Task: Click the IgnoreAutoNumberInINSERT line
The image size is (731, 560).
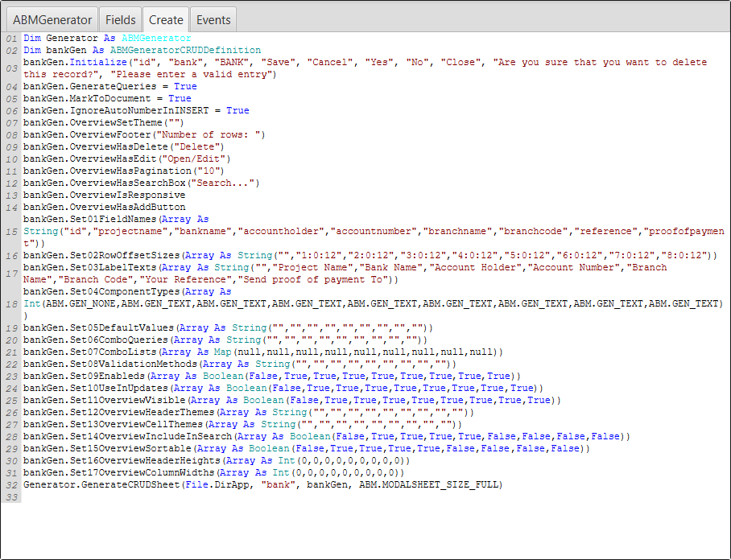Action: 136,111
